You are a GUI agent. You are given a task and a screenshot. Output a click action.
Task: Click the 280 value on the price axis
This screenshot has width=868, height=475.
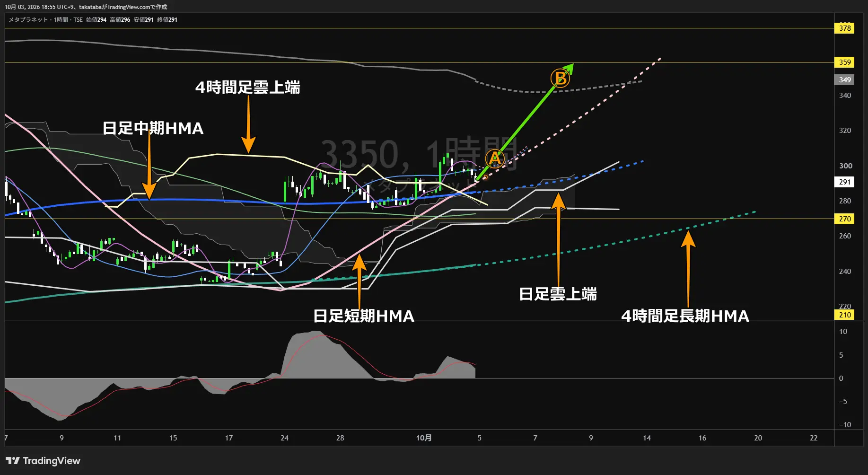[845, 201]
